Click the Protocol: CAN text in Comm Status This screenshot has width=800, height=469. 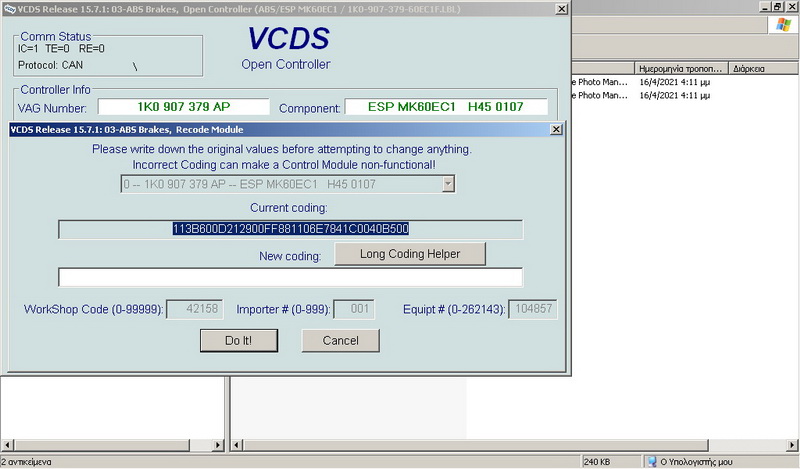click(50, 65)
